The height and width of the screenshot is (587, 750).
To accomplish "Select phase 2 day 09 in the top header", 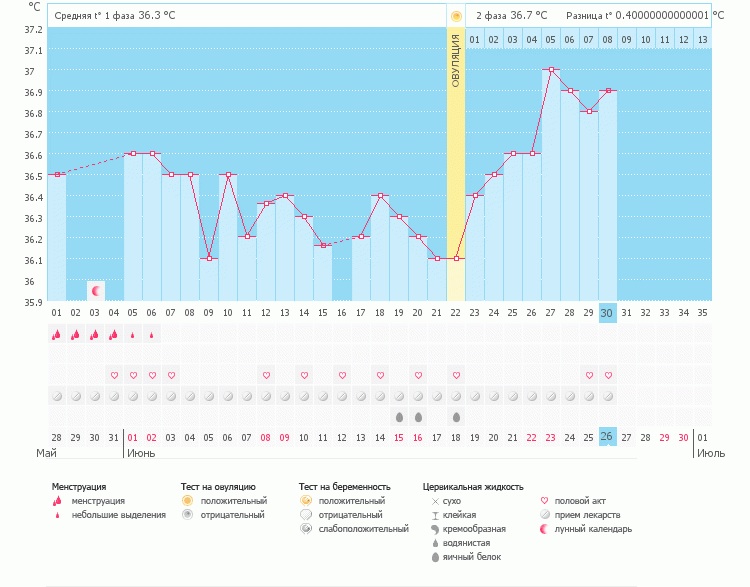I will pos(626,39).
